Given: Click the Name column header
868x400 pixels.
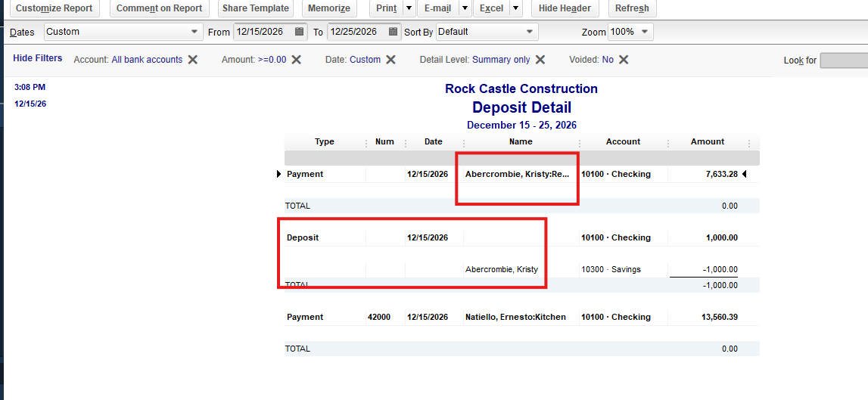Looking at the screenshot, I should pyautogui.click(x=521, y=141).
